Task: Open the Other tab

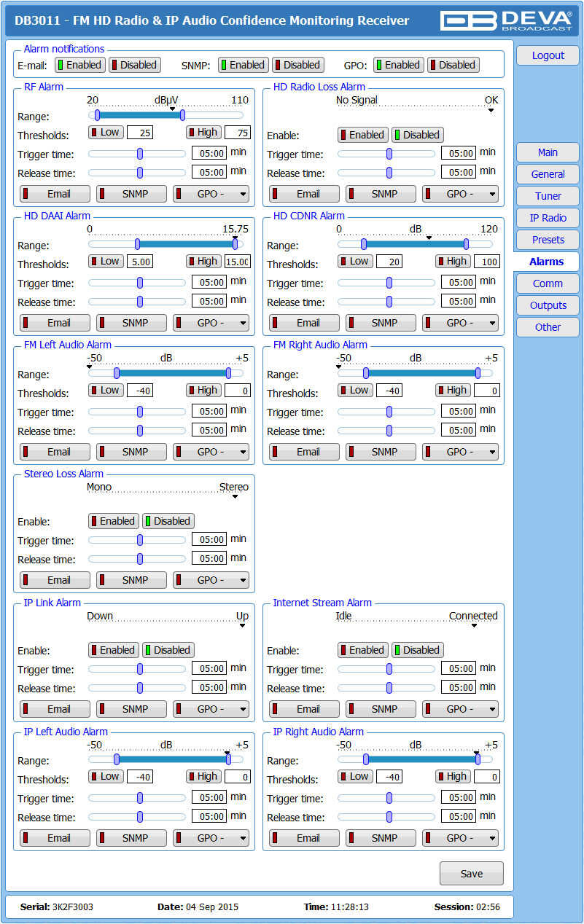Action: (x=548, y=327)
